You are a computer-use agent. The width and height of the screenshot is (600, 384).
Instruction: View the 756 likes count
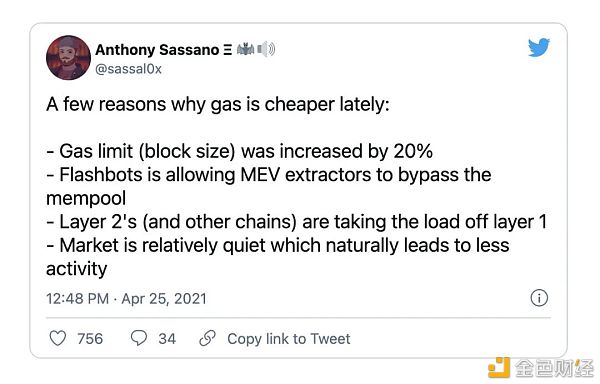[x=90, y=338]
